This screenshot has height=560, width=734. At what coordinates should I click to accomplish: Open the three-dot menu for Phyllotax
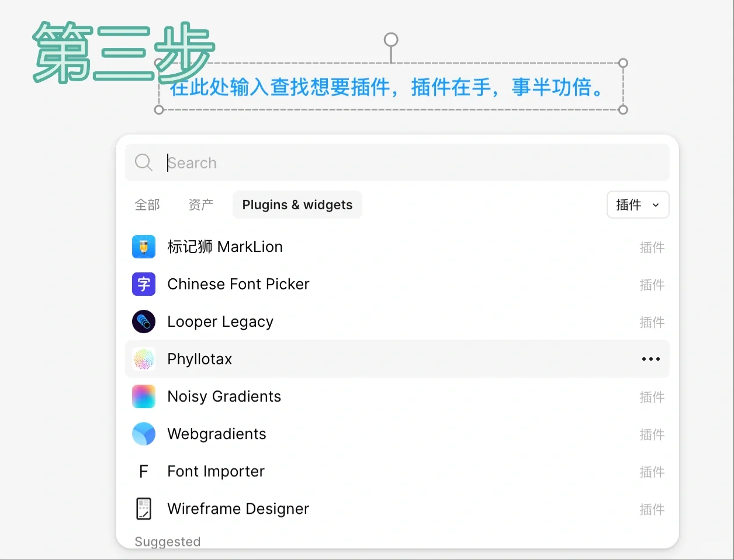(x=651, y=359)
